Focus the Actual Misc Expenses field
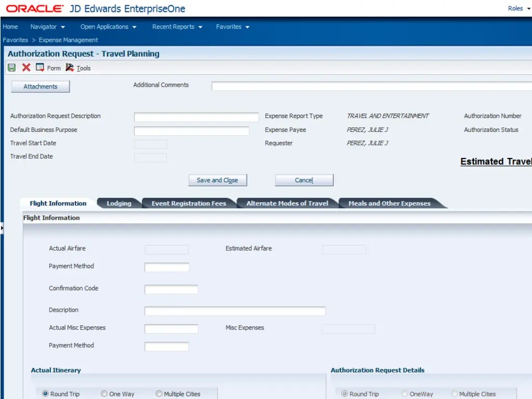532x399 pixels. pos(171,329)
